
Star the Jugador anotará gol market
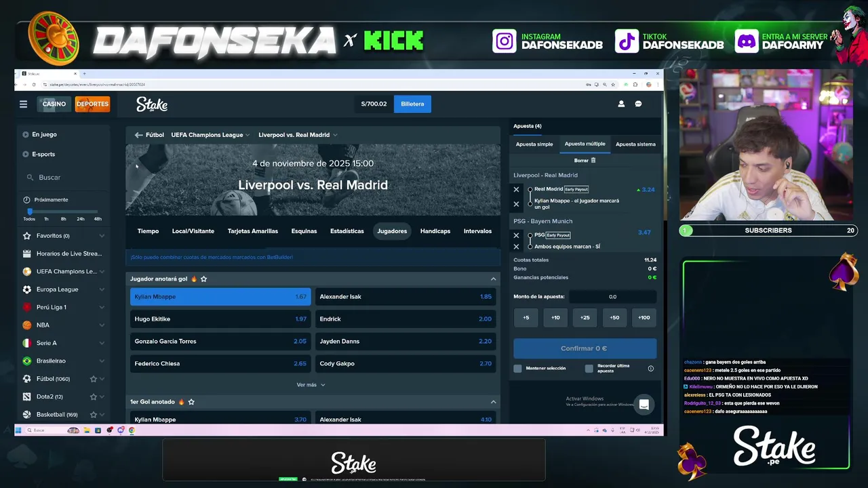coord(203,279)
